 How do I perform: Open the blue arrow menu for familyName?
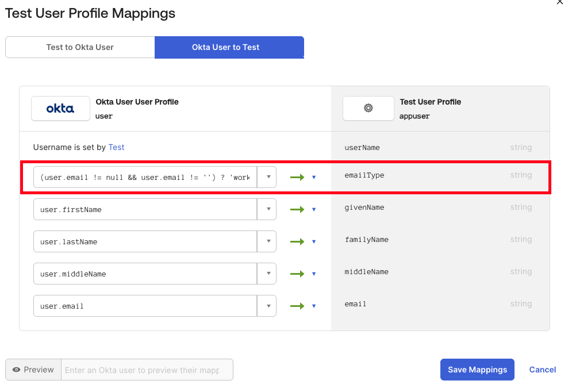click(x=314, y=242)
